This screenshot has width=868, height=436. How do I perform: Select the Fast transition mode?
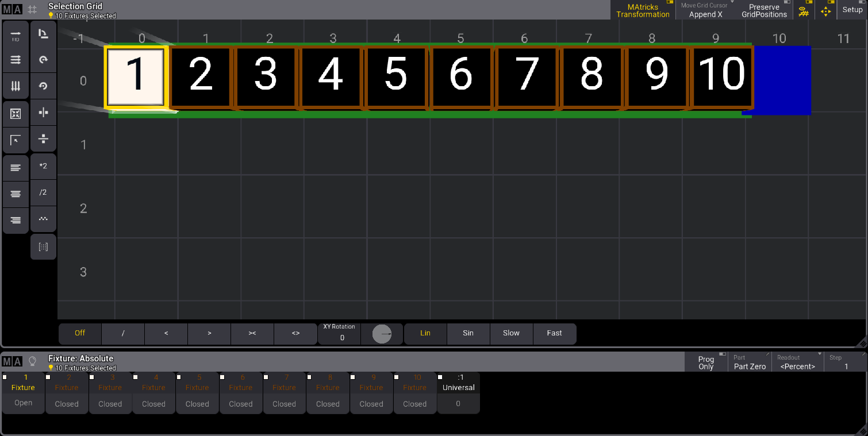[x=554, y=333]
